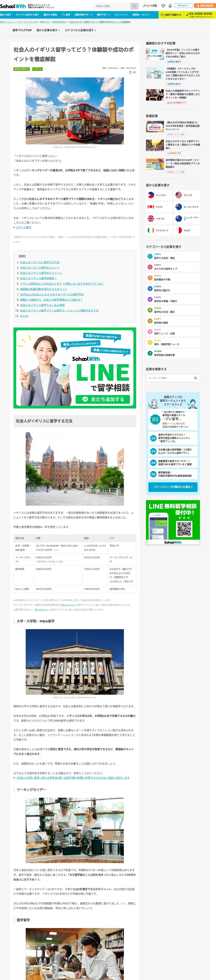Open 説明会・セミナー navigation menu item
Viewport: 216px width, 980px height.
(x=142, y=15)
